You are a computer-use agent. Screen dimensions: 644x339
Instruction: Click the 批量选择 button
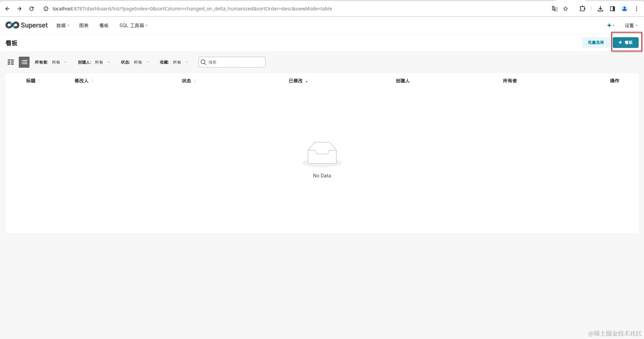pyautogui.click(x=596, y=43)
